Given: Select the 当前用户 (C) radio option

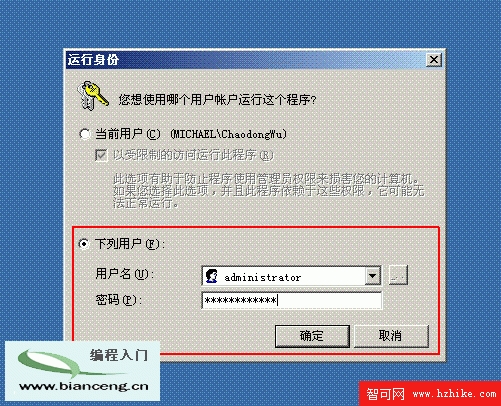Looking at the screenshot, I should click(85, 134).
